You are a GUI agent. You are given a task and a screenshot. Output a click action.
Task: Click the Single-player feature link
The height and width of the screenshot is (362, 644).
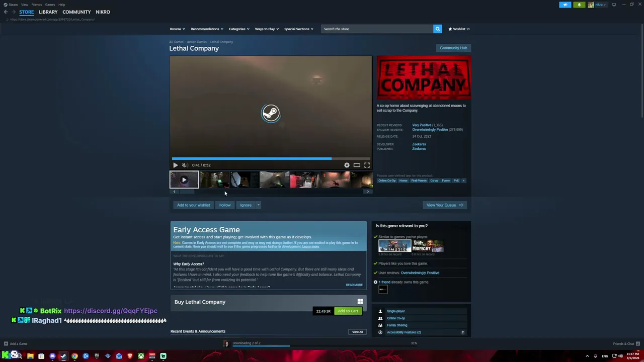(x=395, y=311)
